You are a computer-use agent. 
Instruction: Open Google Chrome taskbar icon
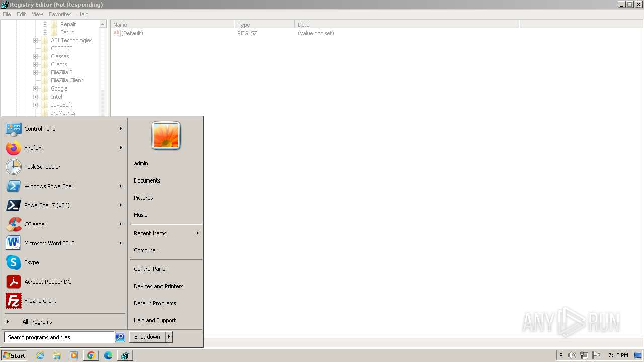(x=91, y=355)
